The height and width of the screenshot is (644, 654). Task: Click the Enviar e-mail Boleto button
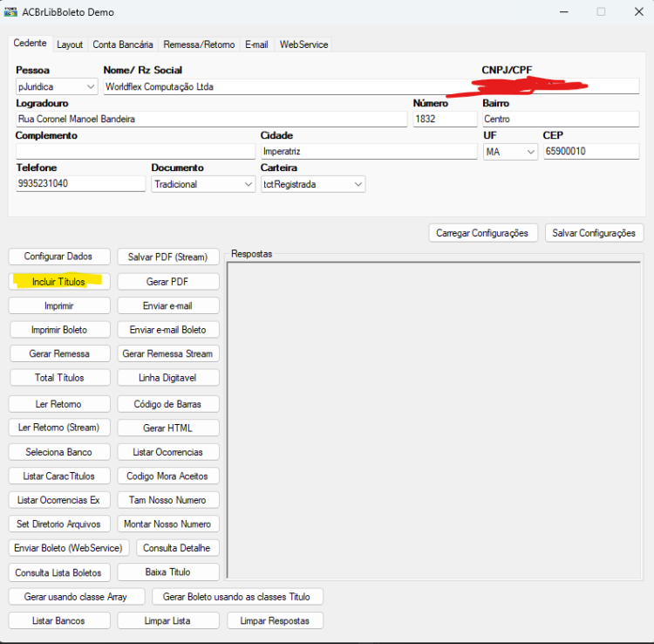[x=168, y=330]
